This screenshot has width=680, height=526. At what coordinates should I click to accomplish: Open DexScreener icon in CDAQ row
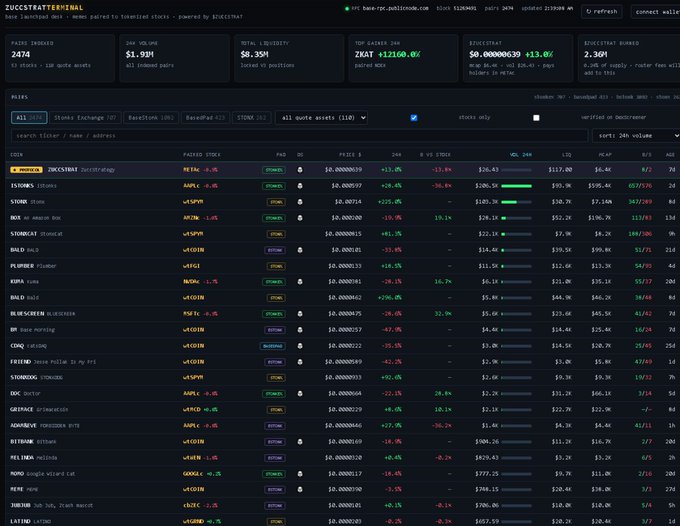coord(300,346)
